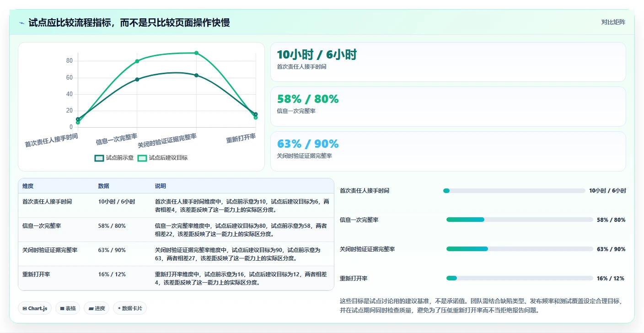The height and width of the screenshot is (333, 644).
Task: Click the 试点前示意 point at value 63
Action: (x=196, y=75)
